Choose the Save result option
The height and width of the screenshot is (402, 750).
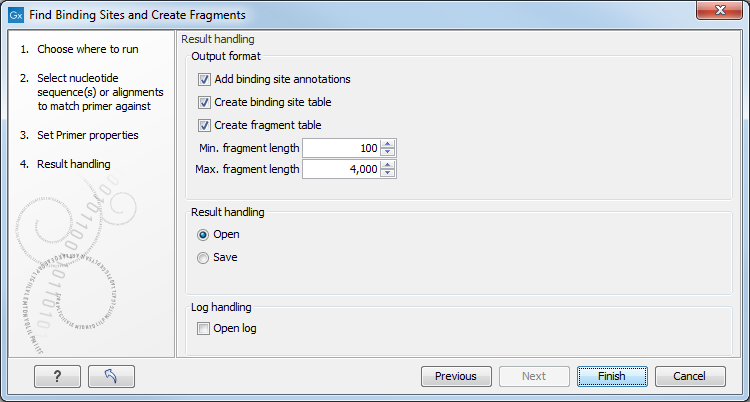pyautogui.click(x=204, y=257)
